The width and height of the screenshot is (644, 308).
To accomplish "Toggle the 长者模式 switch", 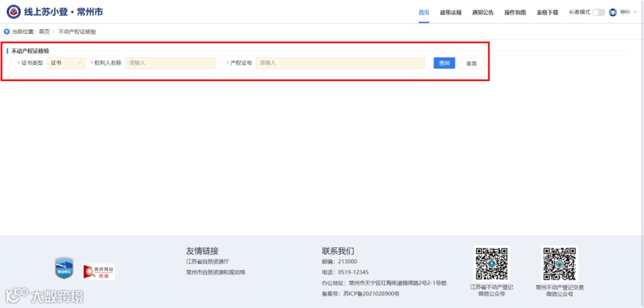I will (x=599, y=13).
